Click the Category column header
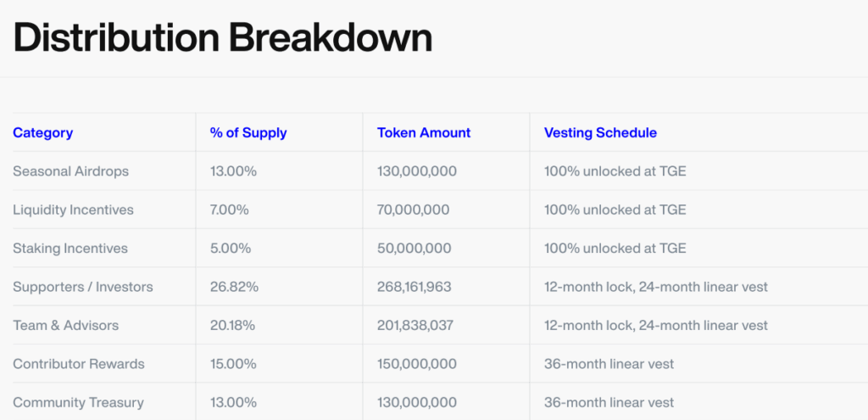The width and height of the screenshot is (868, 420). 43,132
